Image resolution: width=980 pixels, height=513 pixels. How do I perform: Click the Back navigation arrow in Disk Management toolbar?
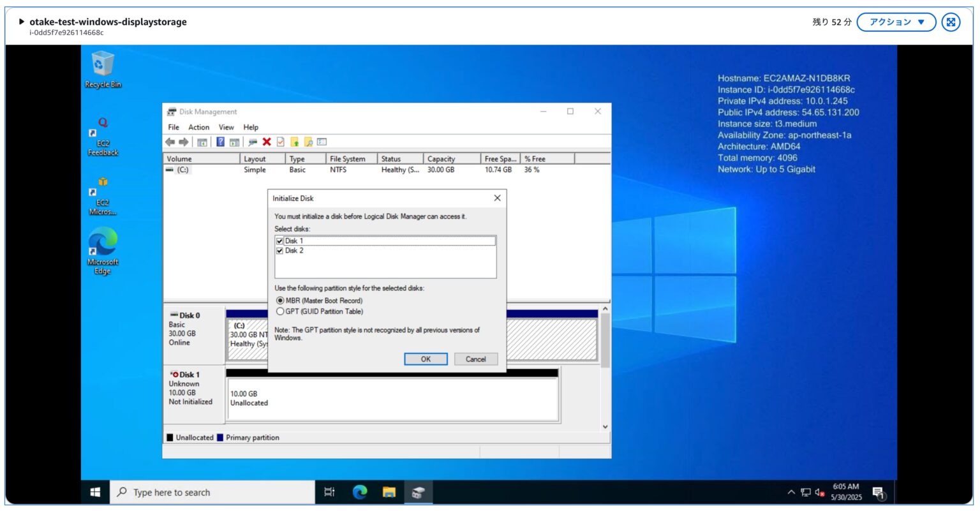point(170,142)
